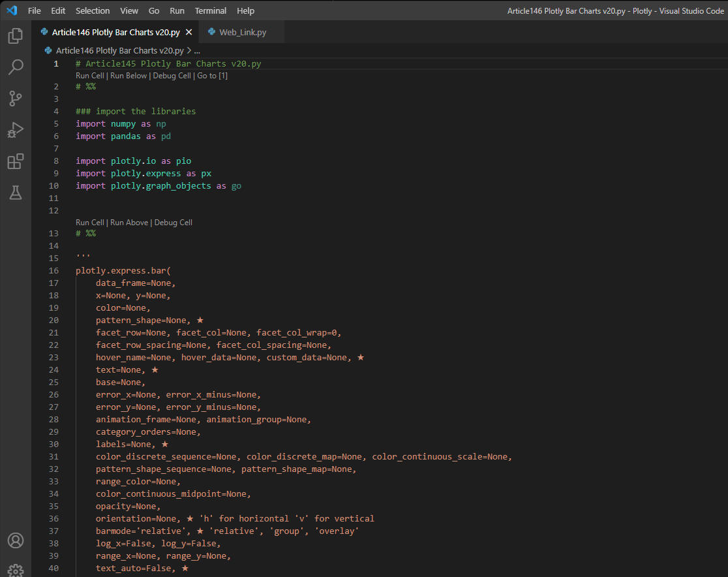This screenshot has height=577, width=728.
Task: Click line number 16 in gutter
Action: pos(53,270)
